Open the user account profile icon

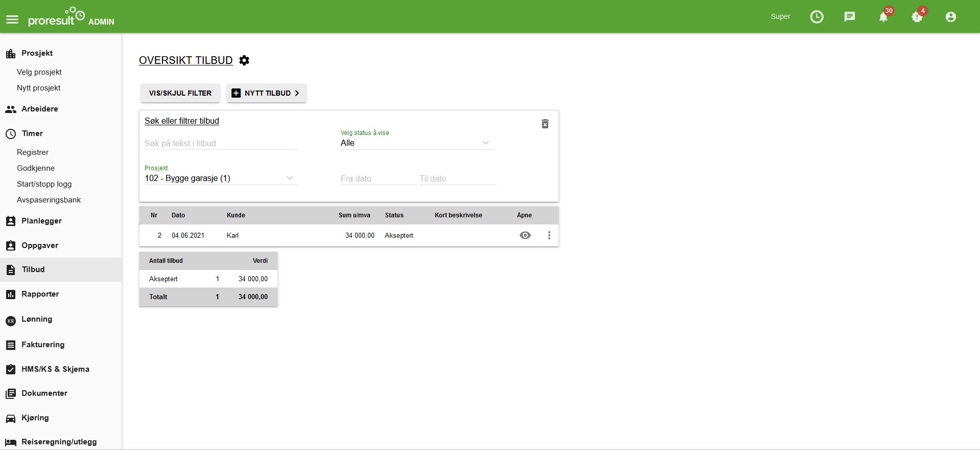click(950, 17)
